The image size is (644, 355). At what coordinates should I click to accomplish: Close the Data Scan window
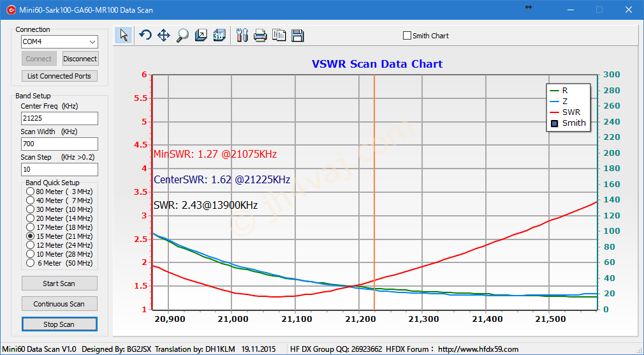(629, 10)
